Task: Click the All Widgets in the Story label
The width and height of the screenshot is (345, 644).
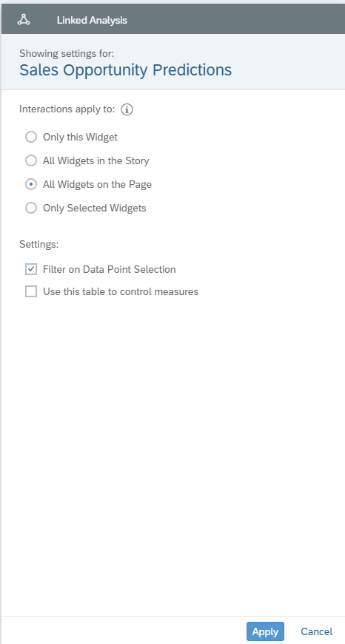Action: click(96, 160)
